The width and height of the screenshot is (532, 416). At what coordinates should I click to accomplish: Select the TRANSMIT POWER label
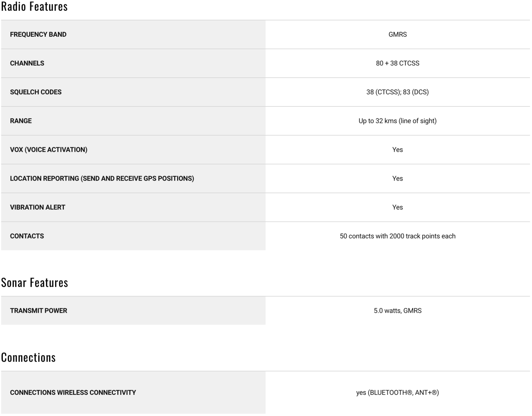[x=38, y=311]
